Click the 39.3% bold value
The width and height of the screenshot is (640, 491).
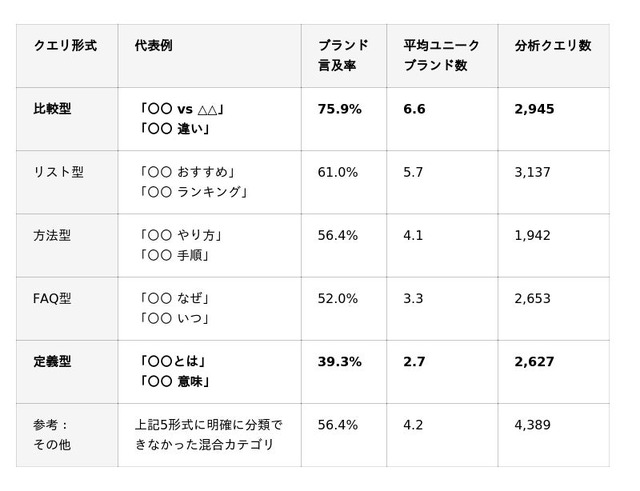coord(340,362)
